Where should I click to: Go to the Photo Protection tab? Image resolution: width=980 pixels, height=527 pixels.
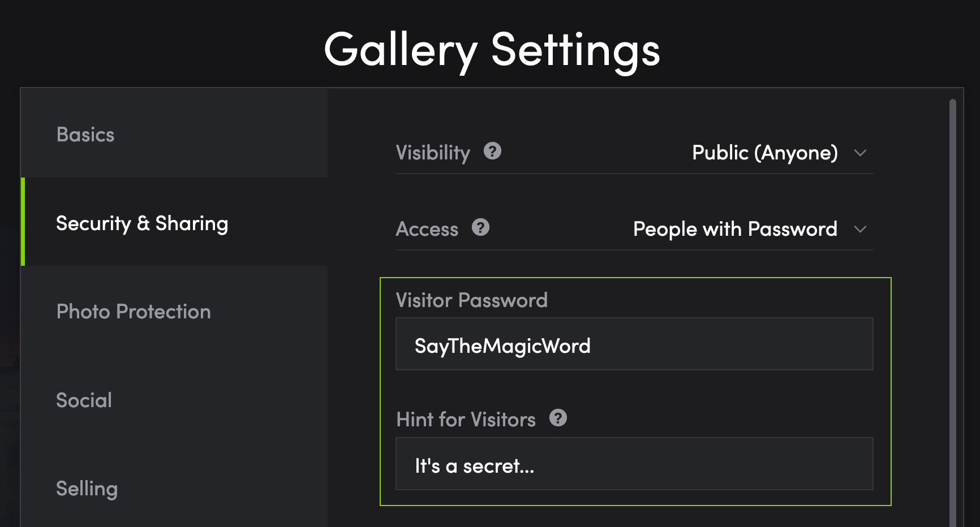pyautogui.click(x=174, y=311)
